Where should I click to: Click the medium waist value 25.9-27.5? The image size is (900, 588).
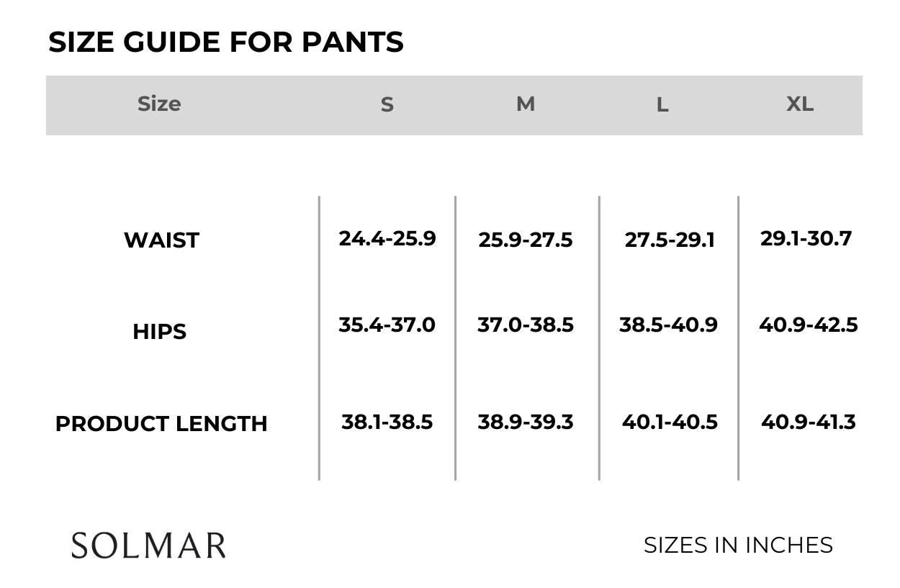click(526, 240)
